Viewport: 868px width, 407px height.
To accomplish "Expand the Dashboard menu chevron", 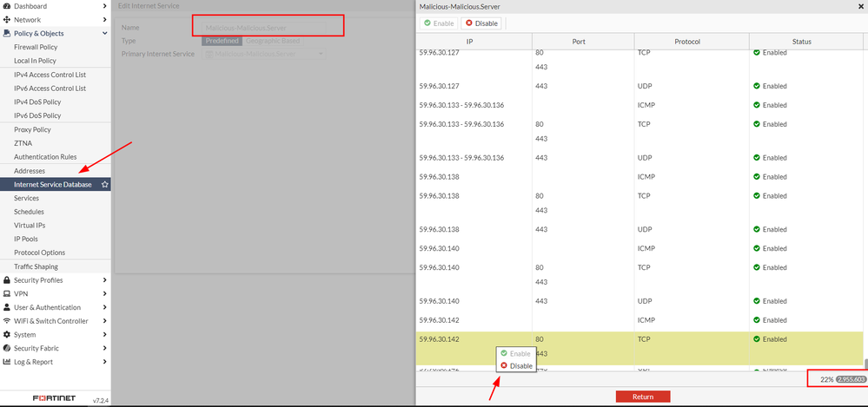I will 105,6.
